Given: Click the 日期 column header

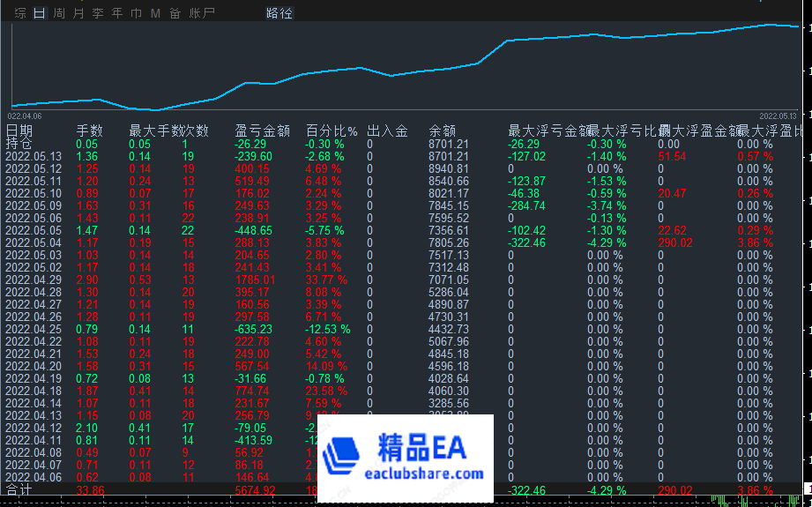Looking at the screenshot, I should click(x=19, y=131).
